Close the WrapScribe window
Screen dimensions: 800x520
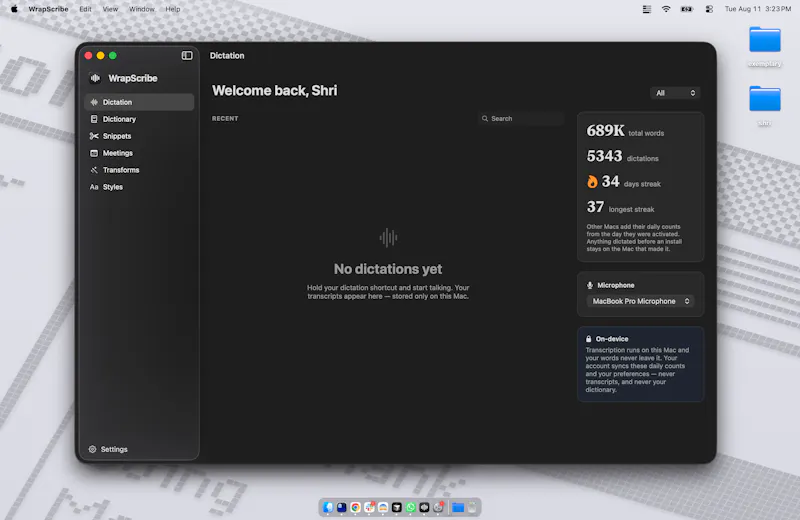(88, 56)
